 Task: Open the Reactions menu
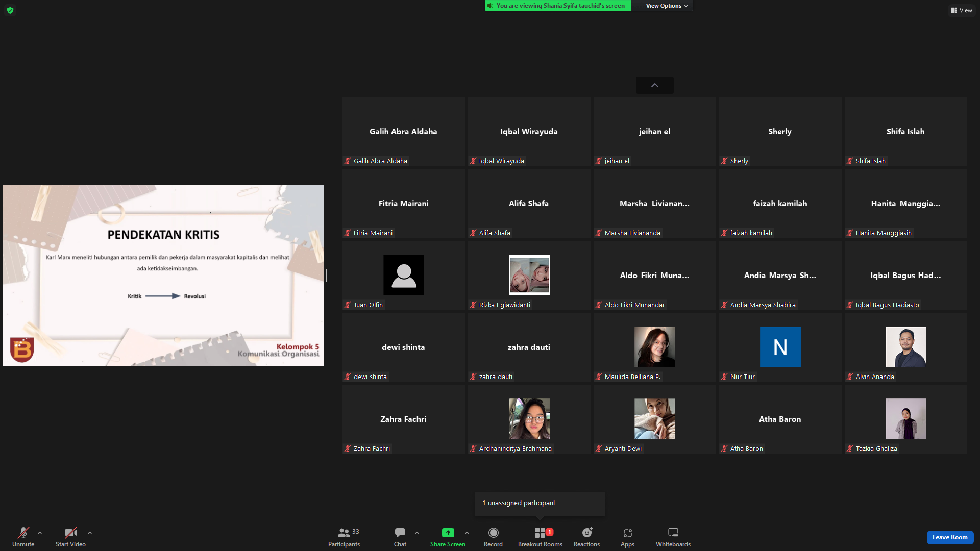pos(586,537)
